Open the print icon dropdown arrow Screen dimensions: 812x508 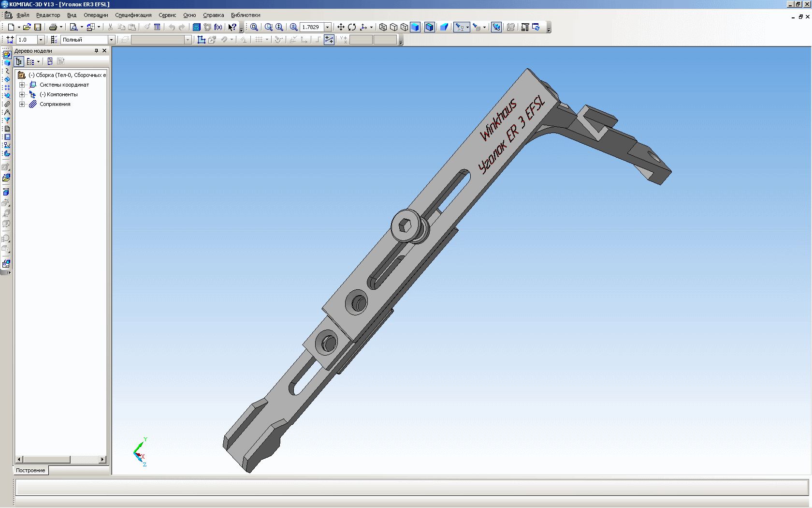click(x=61, y=27)
